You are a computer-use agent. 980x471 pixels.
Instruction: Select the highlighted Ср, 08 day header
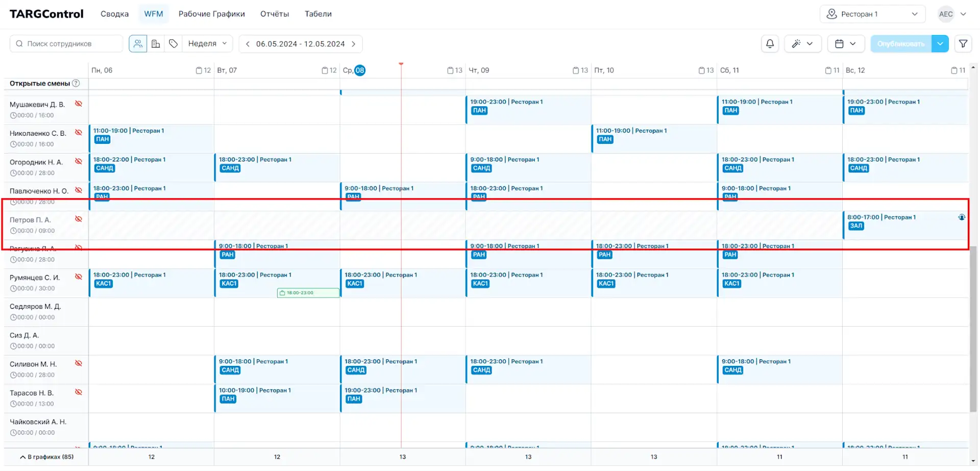coord(354,70)
